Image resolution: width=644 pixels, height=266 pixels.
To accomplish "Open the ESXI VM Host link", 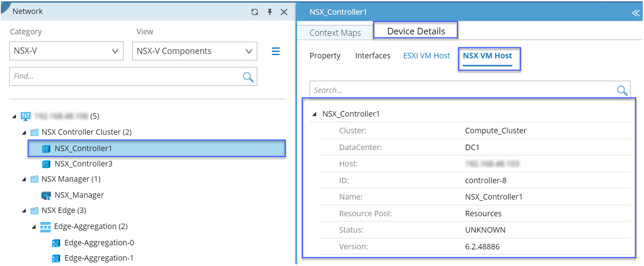I will tap(426, 56).
